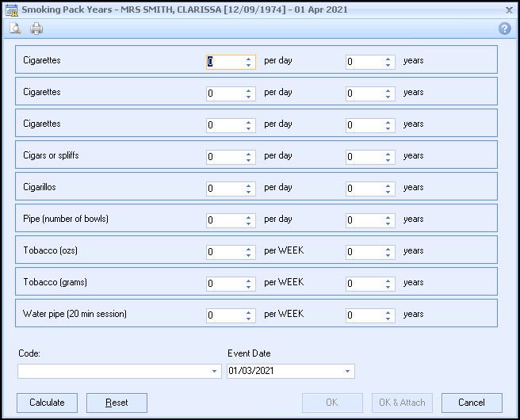Increase first Cigarettes per day spinner
Viewport: 520px width, 420px height.
[x=249, y=59]
